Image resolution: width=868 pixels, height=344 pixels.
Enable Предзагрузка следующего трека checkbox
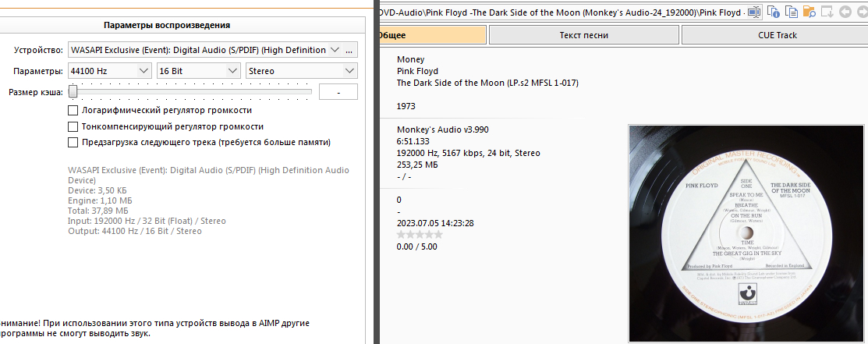point(73,143)
